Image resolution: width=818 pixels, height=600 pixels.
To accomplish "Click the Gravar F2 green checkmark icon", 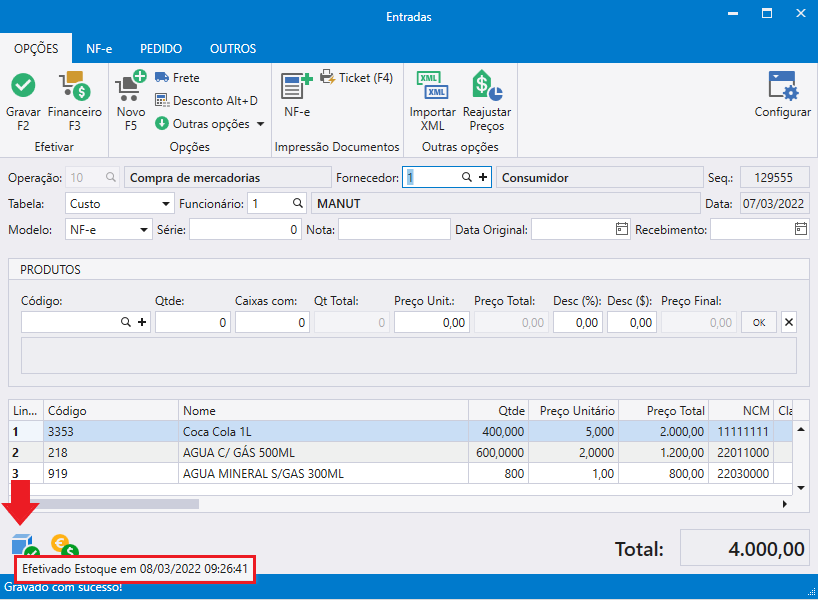I will [x=23, y=85].
